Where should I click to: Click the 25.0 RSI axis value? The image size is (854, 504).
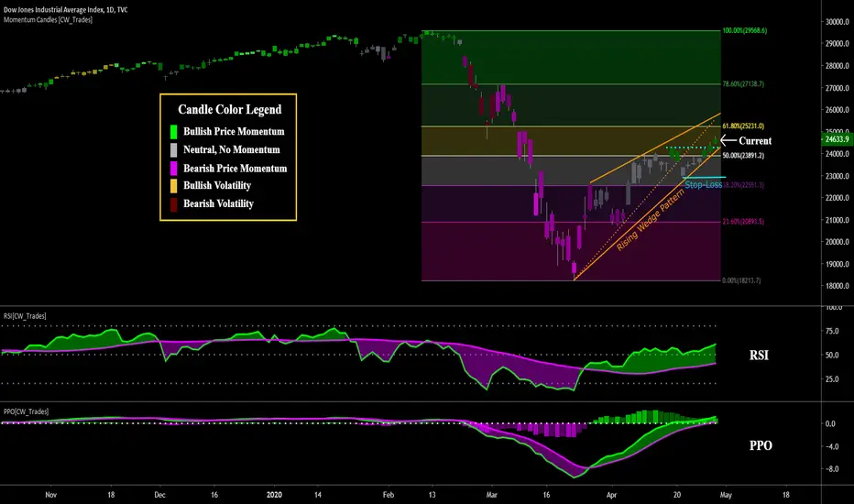tap(832, 379)
